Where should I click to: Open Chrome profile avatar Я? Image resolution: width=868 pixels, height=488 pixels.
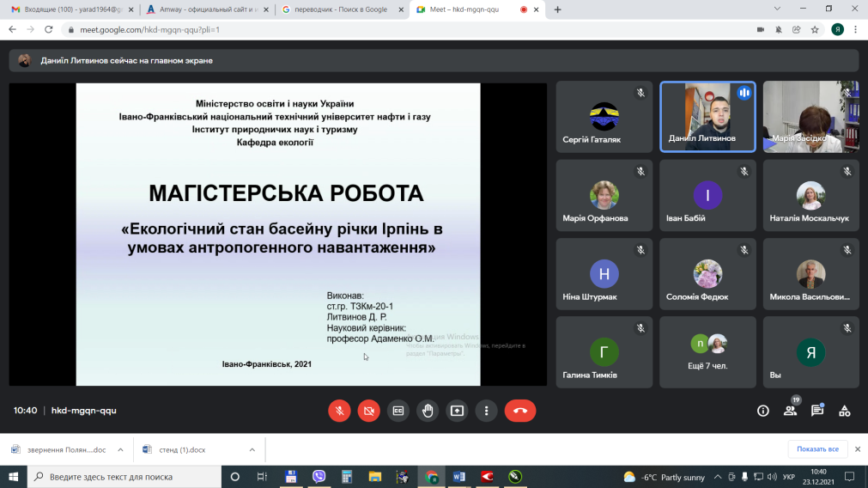(x=838, y=29)
